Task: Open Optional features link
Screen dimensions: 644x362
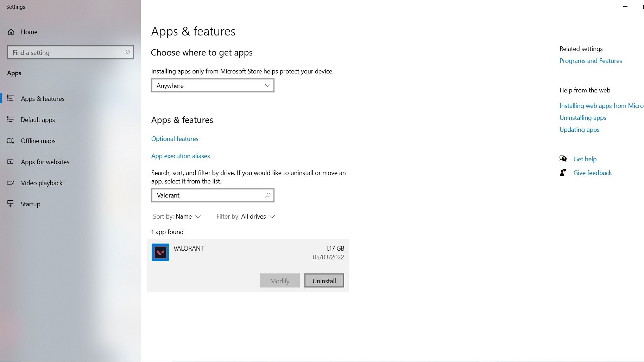Action: 175,139
